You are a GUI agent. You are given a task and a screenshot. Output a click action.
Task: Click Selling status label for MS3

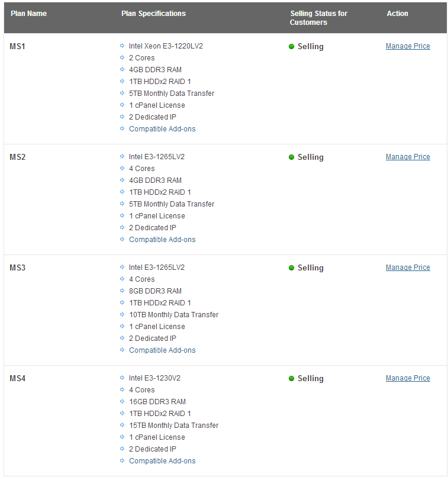point(311,268)
